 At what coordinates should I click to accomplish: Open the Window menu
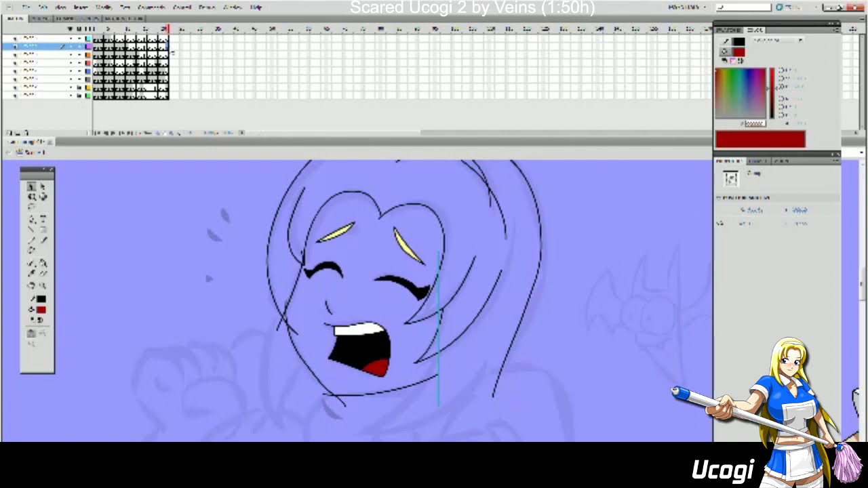click(x=233, y=7)
